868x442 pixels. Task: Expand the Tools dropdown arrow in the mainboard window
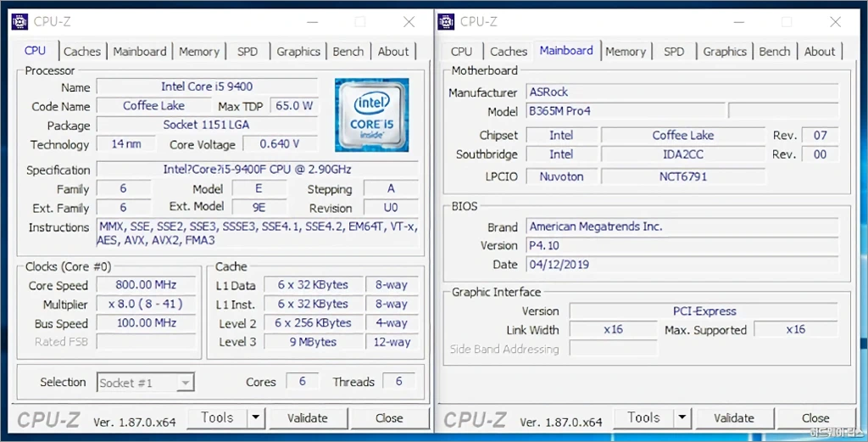point(682,417)
